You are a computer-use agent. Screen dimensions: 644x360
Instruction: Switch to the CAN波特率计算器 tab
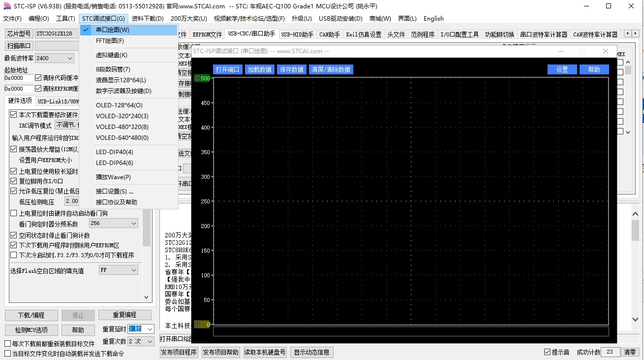coord(595,34)
